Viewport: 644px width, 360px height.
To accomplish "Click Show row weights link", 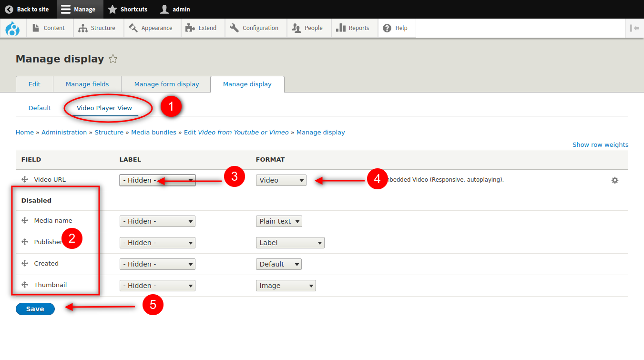I will click(600, 144).
